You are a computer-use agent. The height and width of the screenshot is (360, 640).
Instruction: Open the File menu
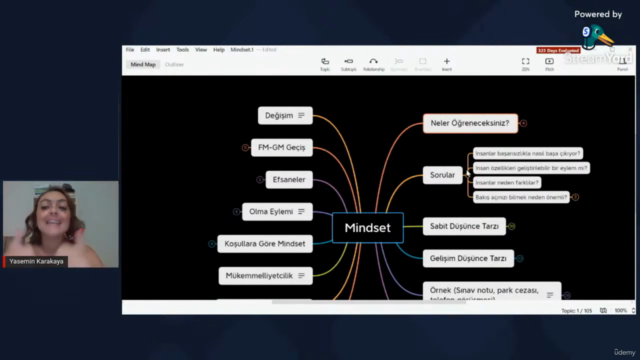[x=130, y=50]
